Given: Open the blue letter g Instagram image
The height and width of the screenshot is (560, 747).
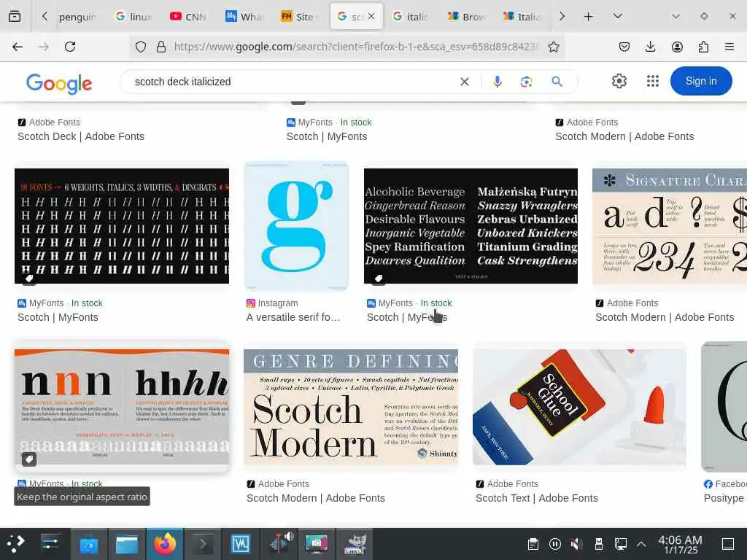Looking at the screenshot, I should click(x=296, y=226).
